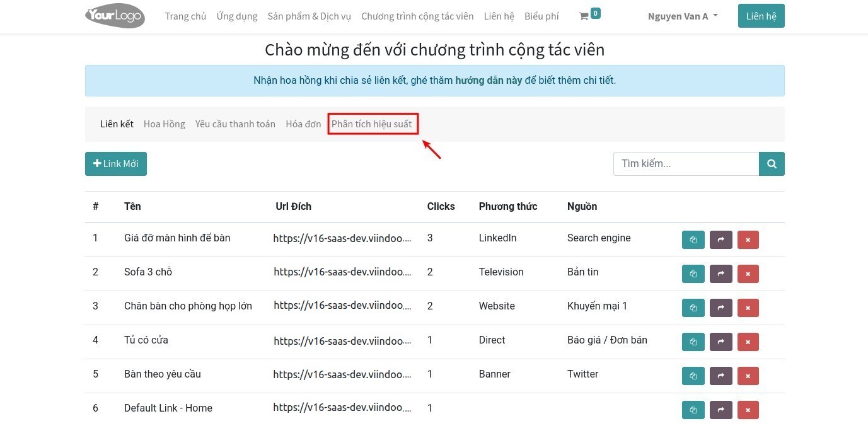Open the Default Link - Home URL
Image resolution: width=868 pixels, height=433 pixels.
pos(342,408)
